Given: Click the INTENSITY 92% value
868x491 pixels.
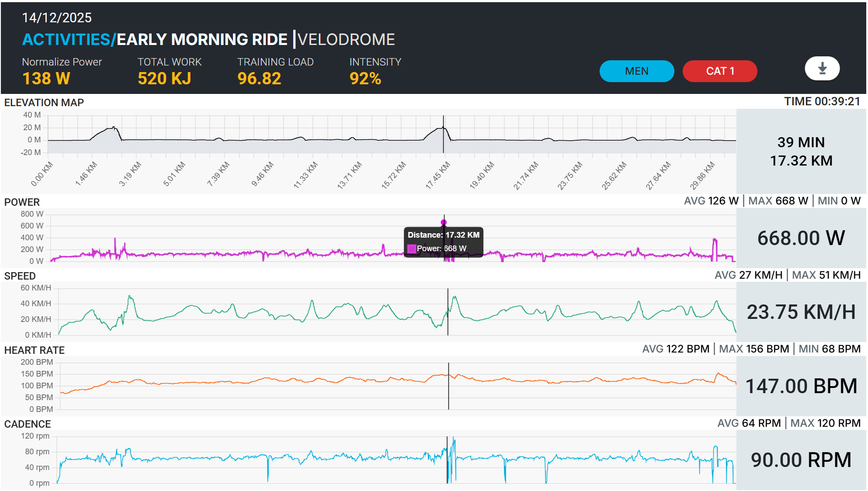Looking at the screenshot, I should [x=365, y=79].
